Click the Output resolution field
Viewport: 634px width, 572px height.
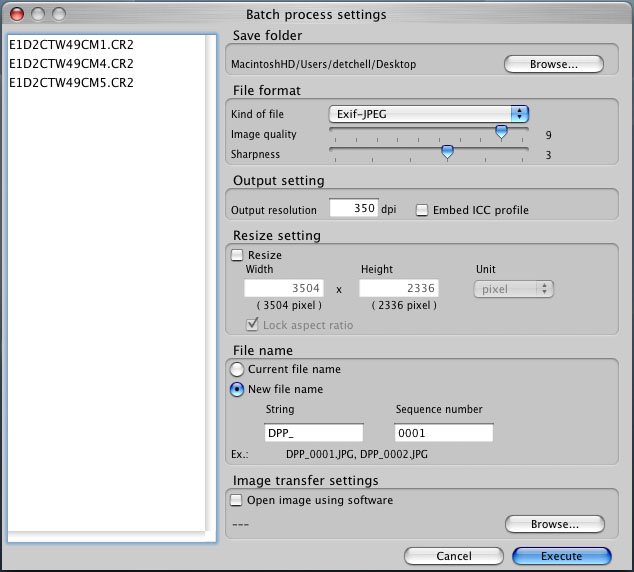tap(352, 209)
